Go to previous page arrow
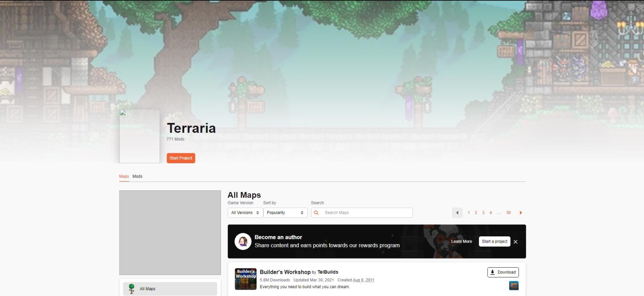Image resolution: width=644 pixels, height=296 pixels. pyautogui.click(x=457, y=213)
